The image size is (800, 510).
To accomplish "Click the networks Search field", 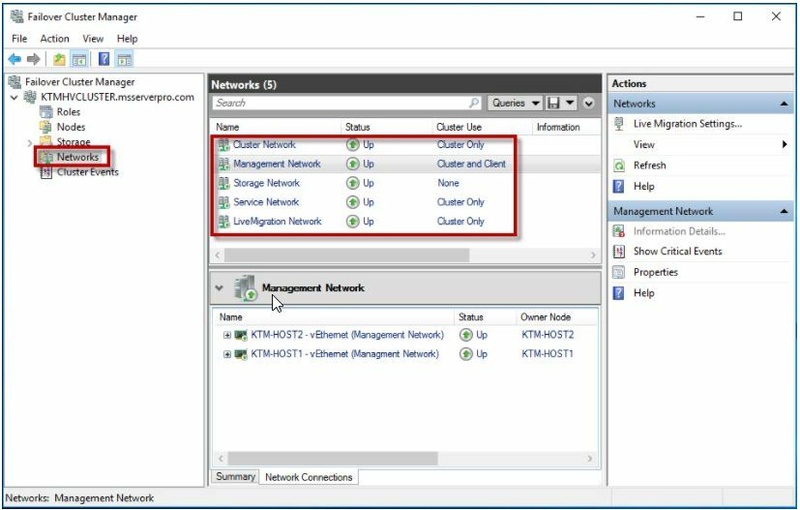I will click(x=347, y=103).
